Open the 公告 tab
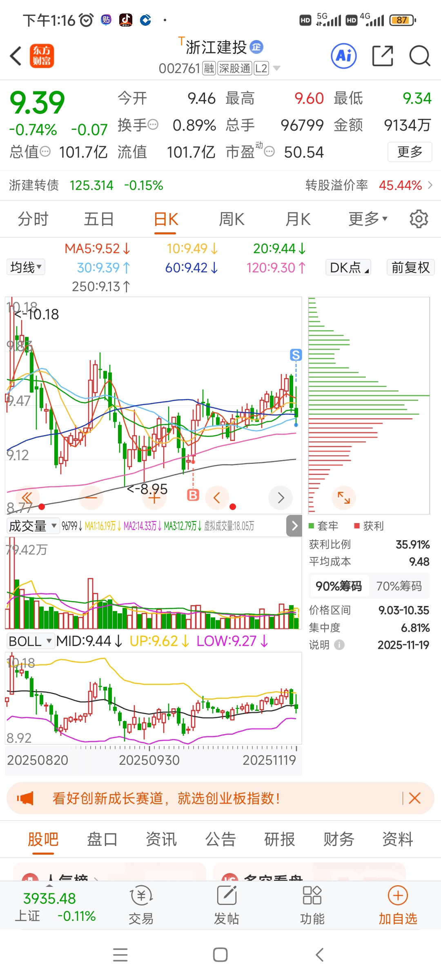This screenshot has height=980, width=441. point(220,840)
